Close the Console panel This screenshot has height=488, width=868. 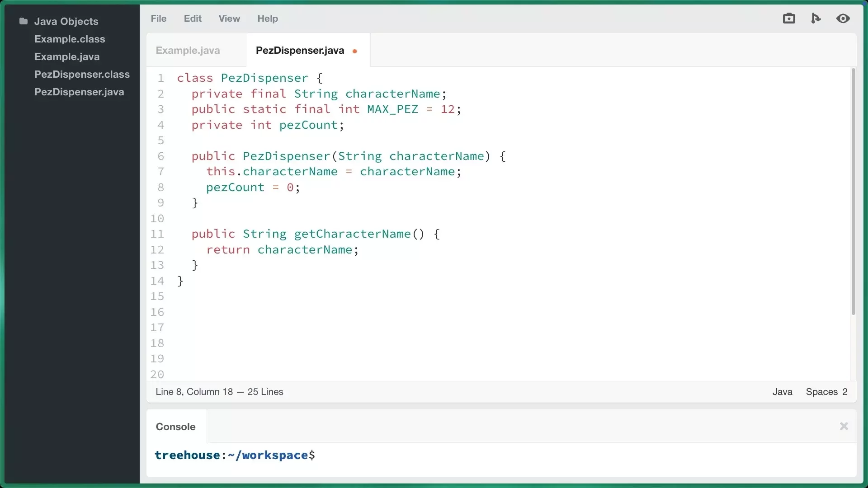click(844, 427)
